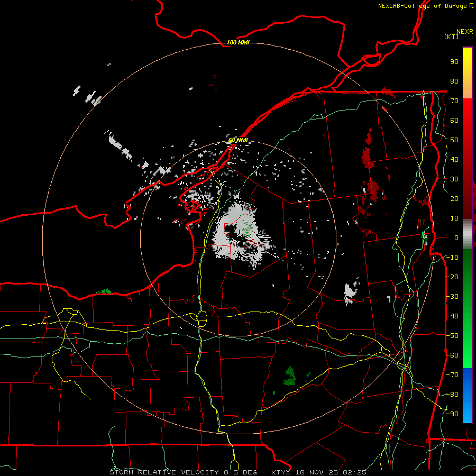Select the 20 knot scale value
The image size is (476, 476).
click(x=454, y=199)
